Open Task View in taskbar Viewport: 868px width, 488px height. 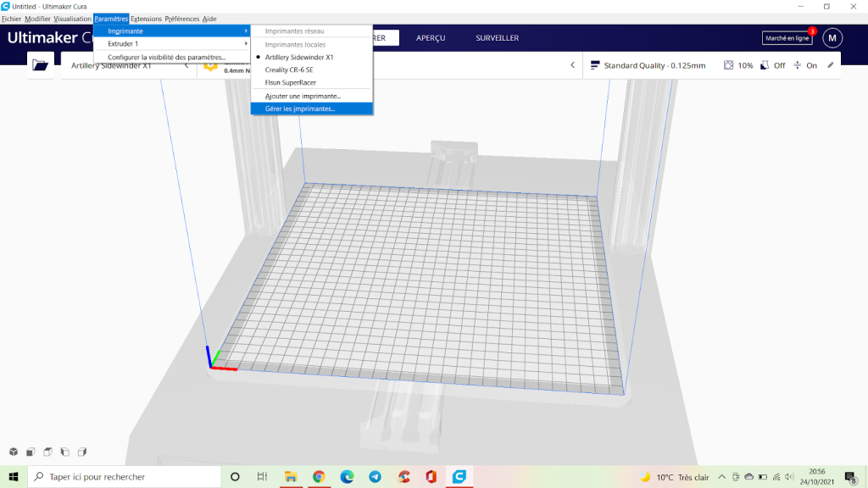point(263,477)
